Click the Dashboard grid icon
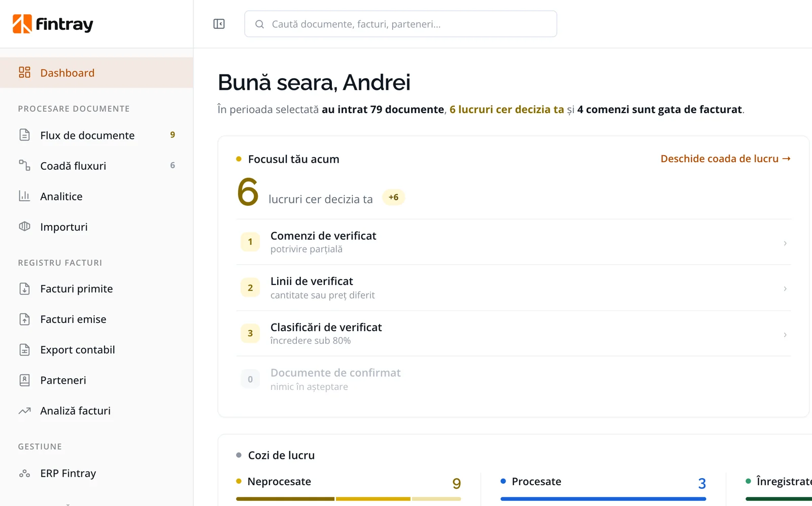 click(x=24, y=73)
